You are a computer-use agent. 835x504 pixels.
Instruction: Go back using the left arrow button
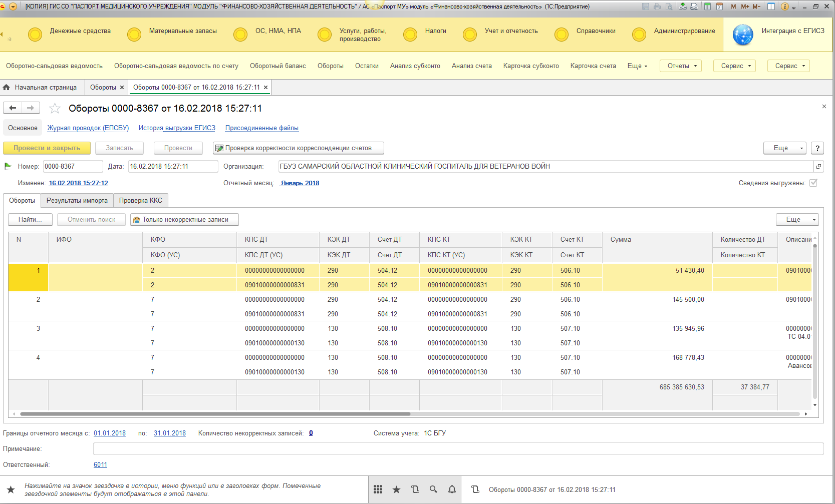tap(13, 108)
